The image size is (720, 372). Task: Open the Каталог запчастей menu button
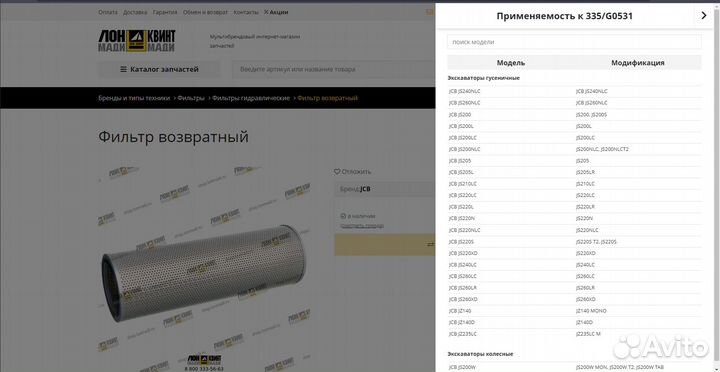point(159,69)
